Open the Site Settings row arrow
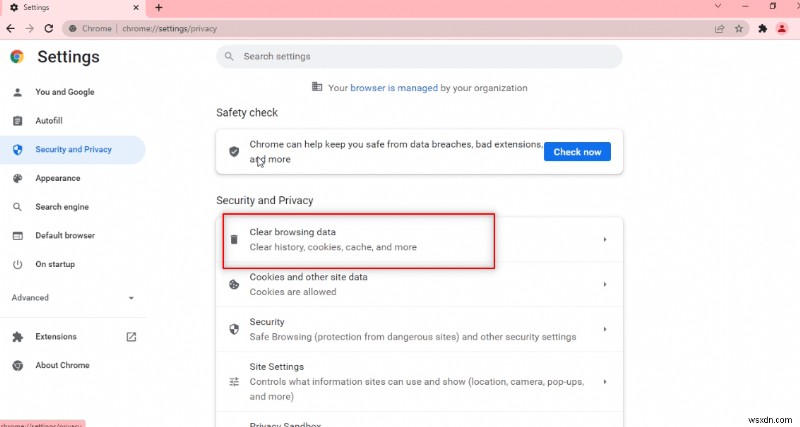The width and height of the screenshot is (800, 427). 604,381
